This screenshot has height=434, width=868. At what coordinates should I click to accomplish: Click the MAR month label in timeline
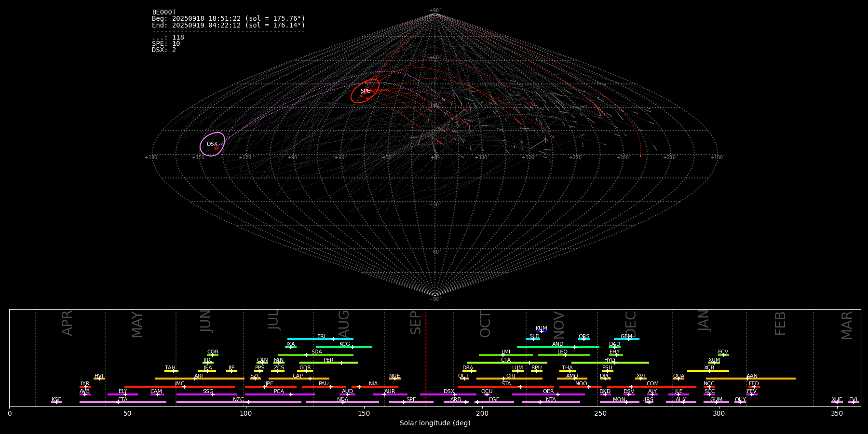pyautogui.click(x=847, y=325)
